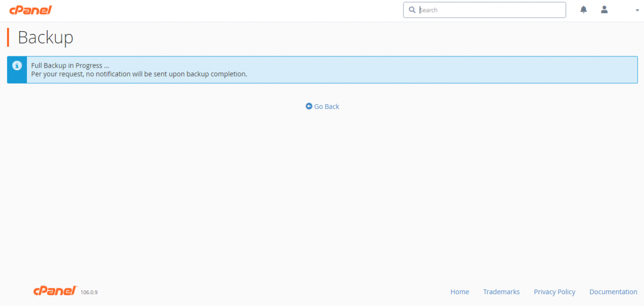Click the empty right side of the blue alert banner

click(483, 70)
